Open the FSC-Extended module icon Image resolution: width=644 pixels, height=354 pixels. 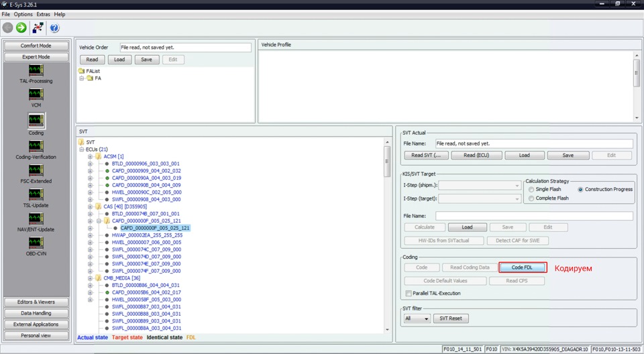pos(36,170)
